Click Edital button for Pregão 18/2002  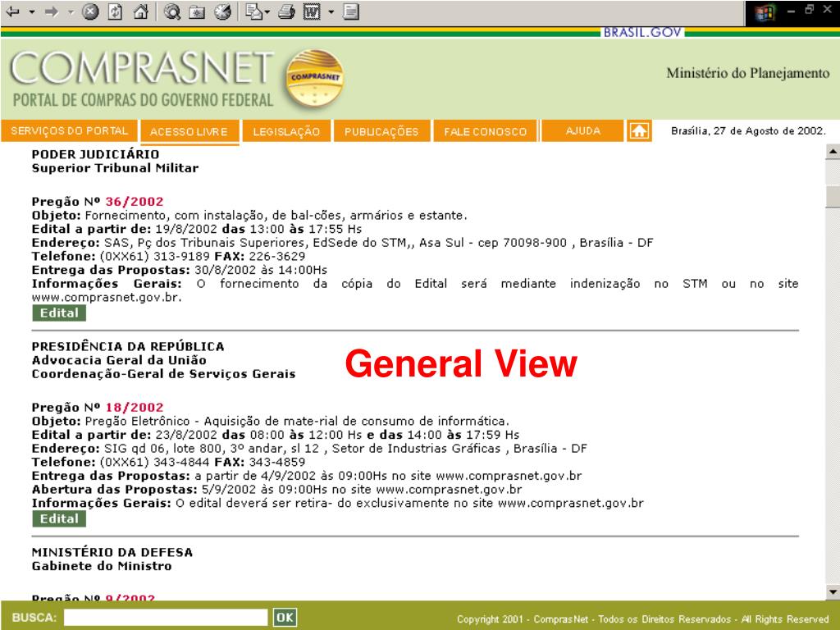pos(59,519)
